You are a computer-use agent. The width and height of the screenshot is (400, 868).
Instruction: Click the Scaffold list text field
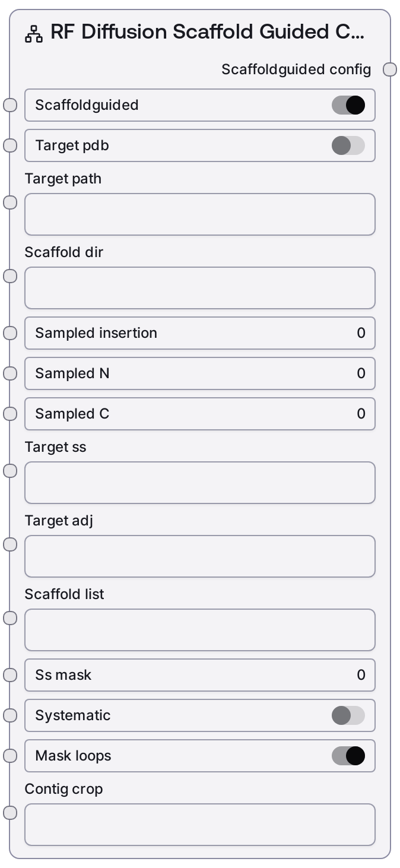(x=199, y=630)
